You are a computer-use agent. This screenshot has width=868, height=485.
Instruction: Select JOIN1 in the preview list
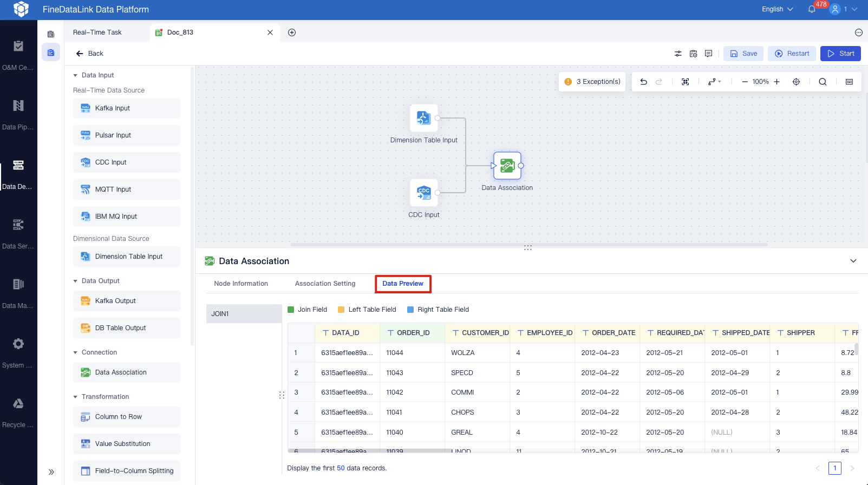pyautogui.click(x=244, y=314)
